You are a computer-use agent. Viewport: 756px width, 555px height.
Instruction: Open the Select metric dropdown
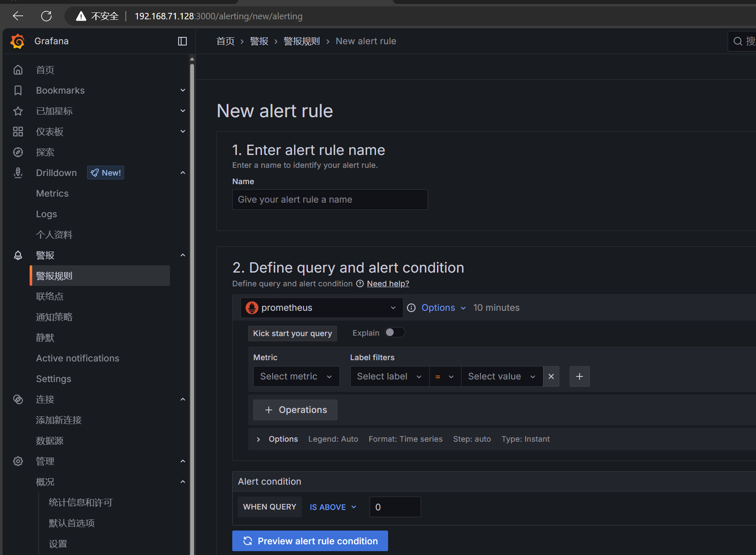(x=296, y=376)
